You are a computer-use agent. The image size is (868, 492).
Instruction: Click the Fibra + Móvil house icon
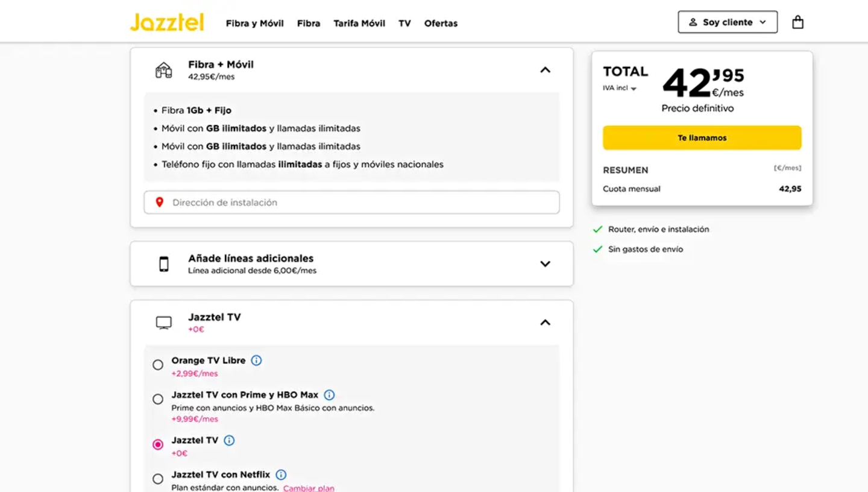pos(163,71)
